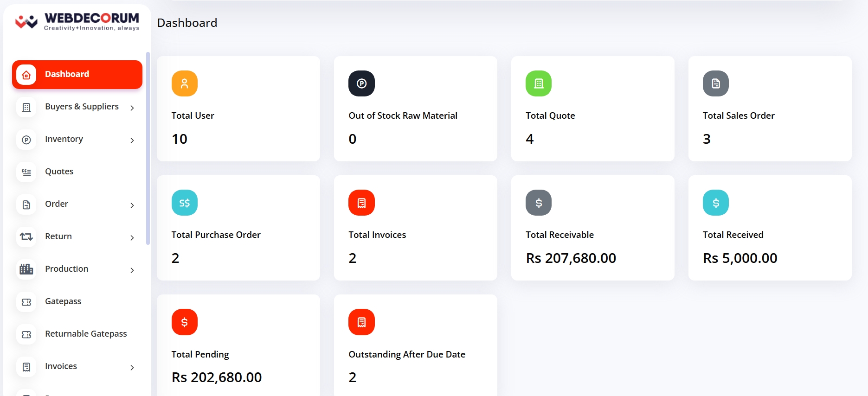868x396 pixels.
Task: Select Dashboard in the sidebar menu
Action: pyautogui.click(x=77, y=74)
